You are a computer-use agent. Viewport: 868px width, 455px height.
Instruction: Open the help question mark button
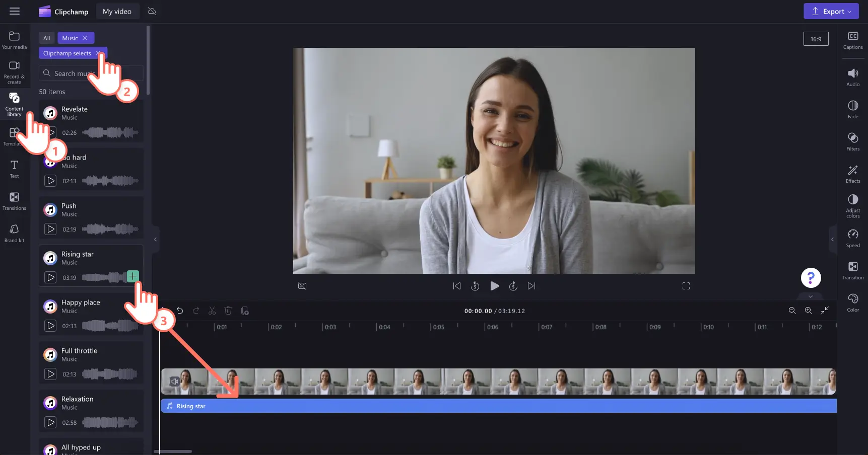[811, 277]
